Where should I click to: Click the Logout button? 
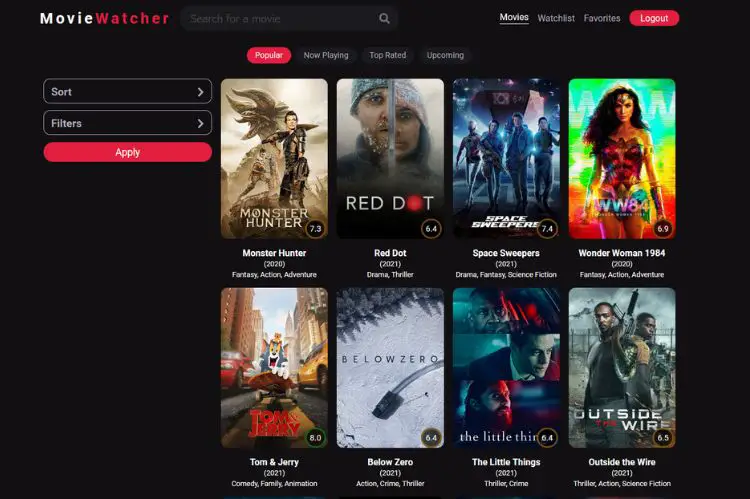(654, 18)
